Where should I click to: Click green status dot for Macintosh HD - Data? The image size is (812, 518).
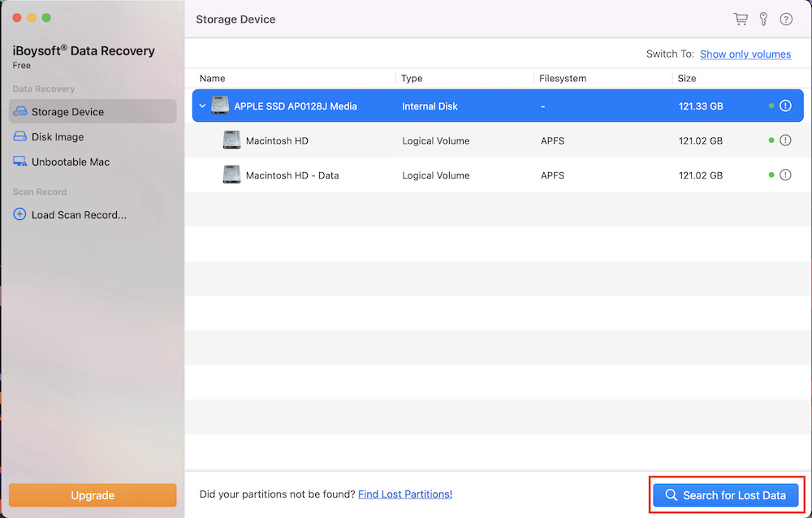(771, 175)
